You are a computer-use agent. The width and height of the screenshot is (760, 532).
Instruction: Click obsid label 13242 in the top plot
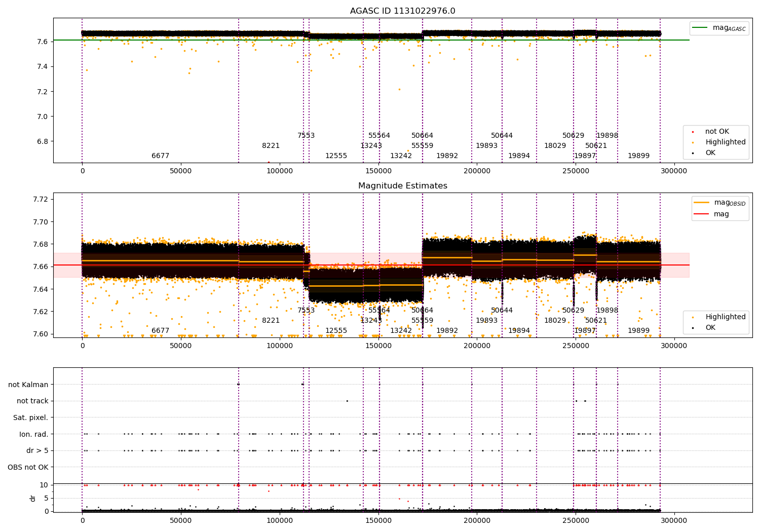[x=401, y=156]
